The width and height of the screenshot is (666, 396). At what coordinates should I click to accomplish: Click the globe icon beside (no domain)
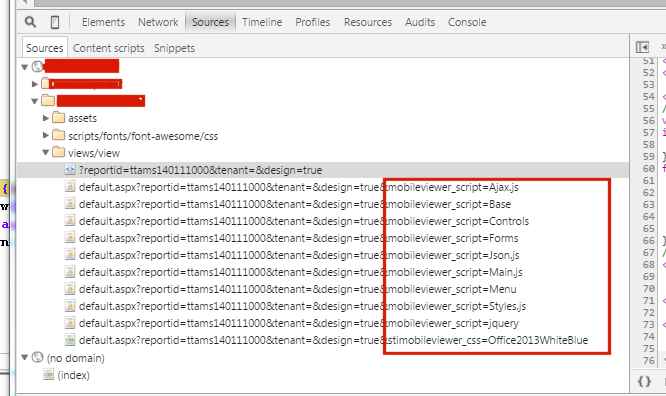[x=38, y=357]
